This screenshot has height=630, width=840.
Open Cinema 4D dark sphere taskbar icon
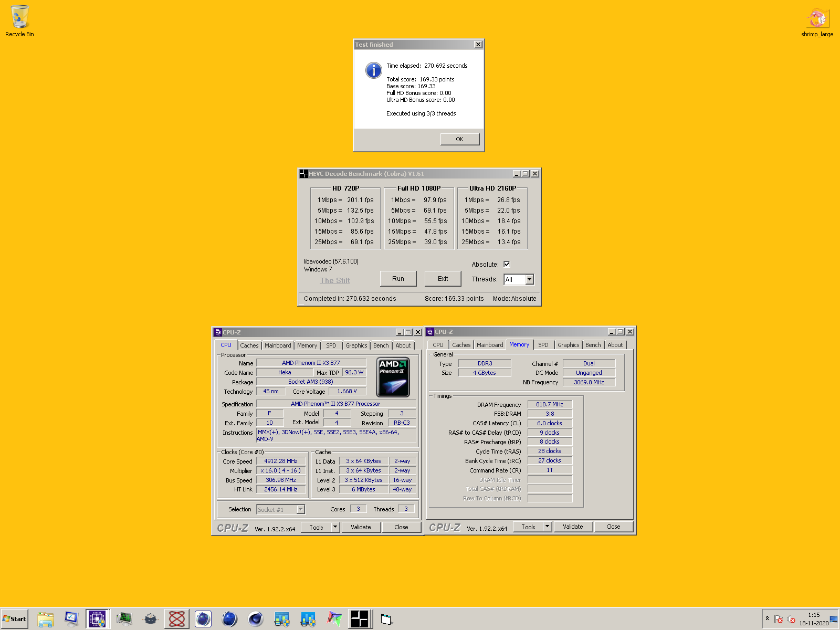[x=256, y=619]
